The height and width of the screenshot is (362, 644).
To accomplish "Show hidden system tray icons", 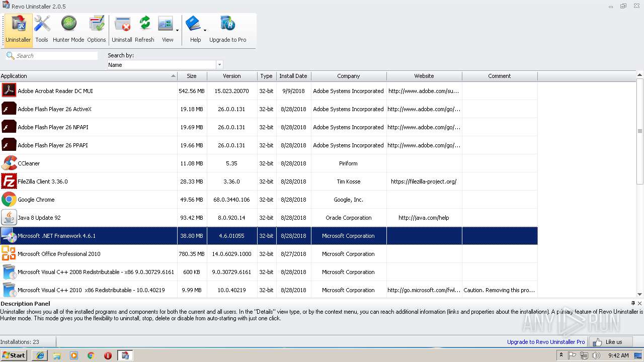I will point(561,355).
